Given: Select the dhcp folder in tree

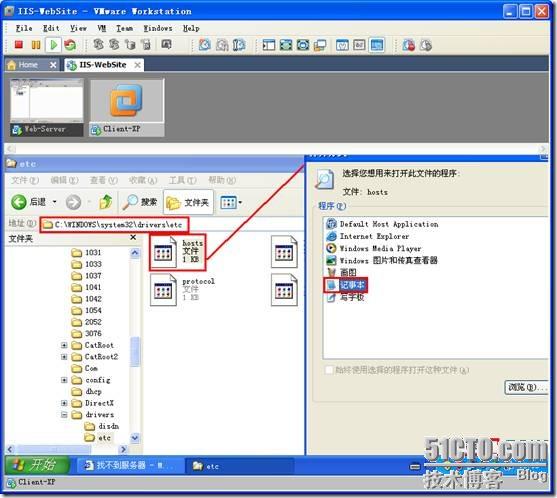Looking at the screenshot, I should (87, 391).
